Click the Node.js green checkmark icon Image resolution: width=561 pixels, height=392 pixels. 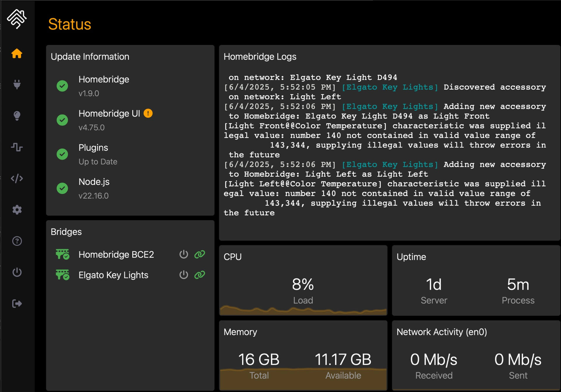62,188
